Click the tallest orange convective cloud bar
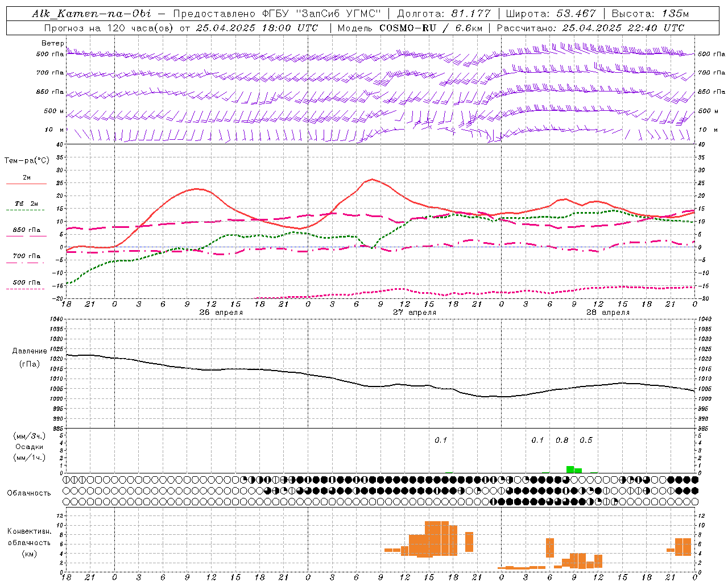 point(437,538)
